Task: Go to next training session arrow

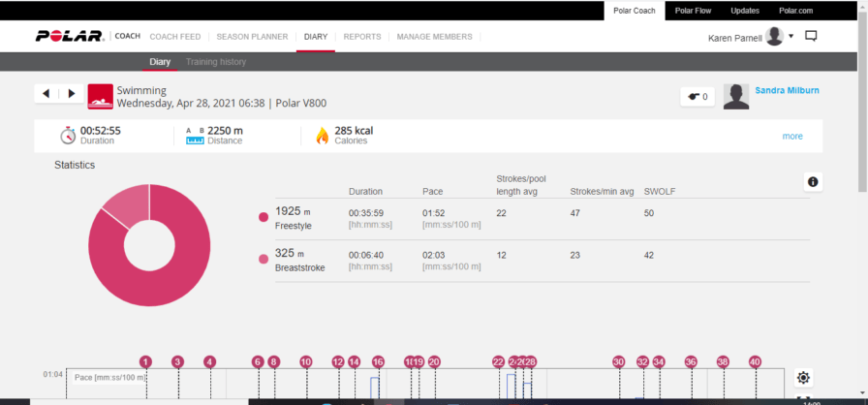Action: coord(71,94)
